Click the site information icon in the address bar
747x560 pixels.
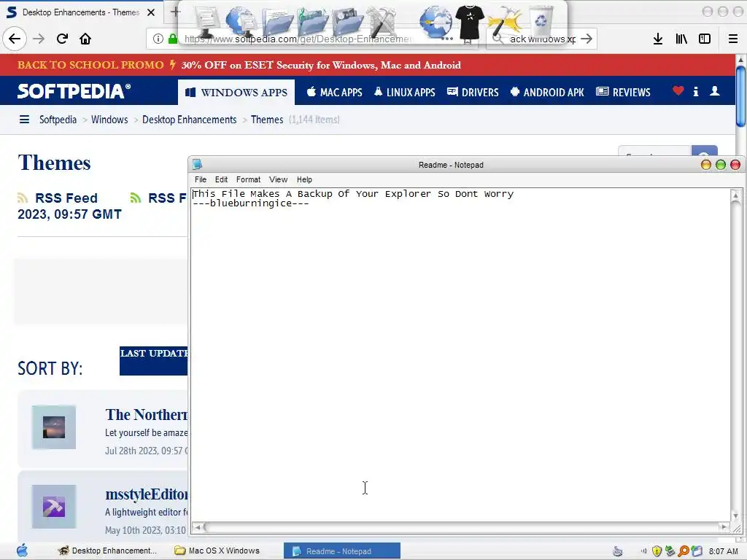tap(158, 39)
